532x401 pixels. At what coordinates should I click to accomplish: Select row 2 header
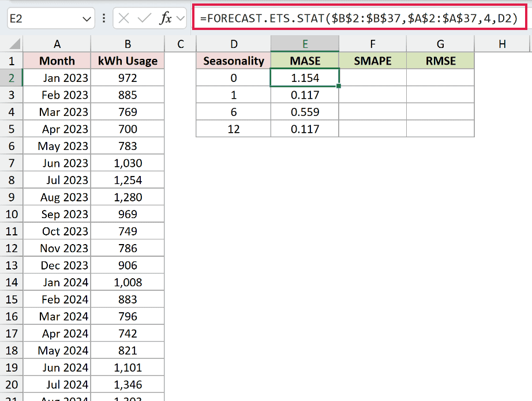click(12, 78)
